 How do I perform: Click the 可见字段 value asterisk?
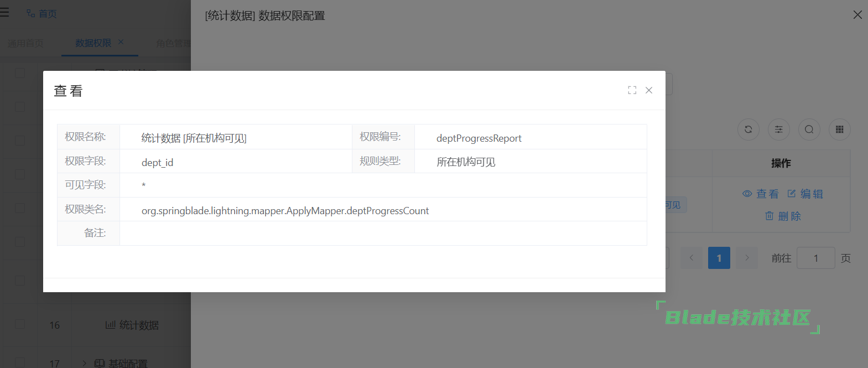tap(144, 185)
